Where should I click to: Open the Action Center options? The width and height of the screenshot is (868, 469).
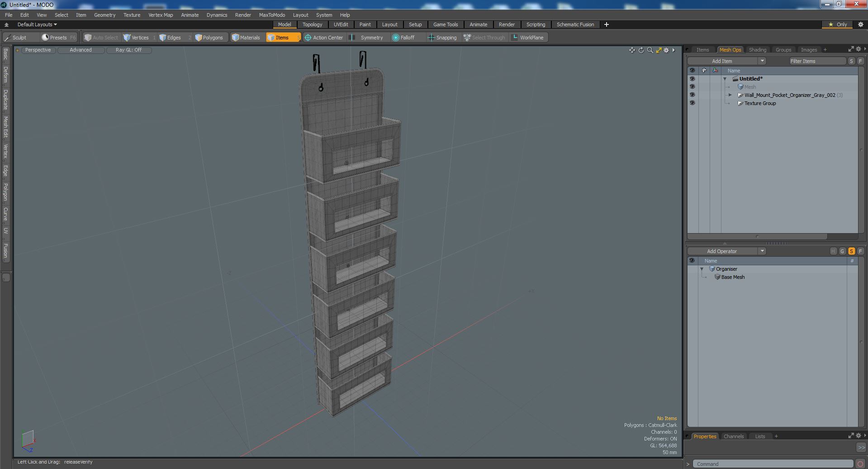click(324, 38)
